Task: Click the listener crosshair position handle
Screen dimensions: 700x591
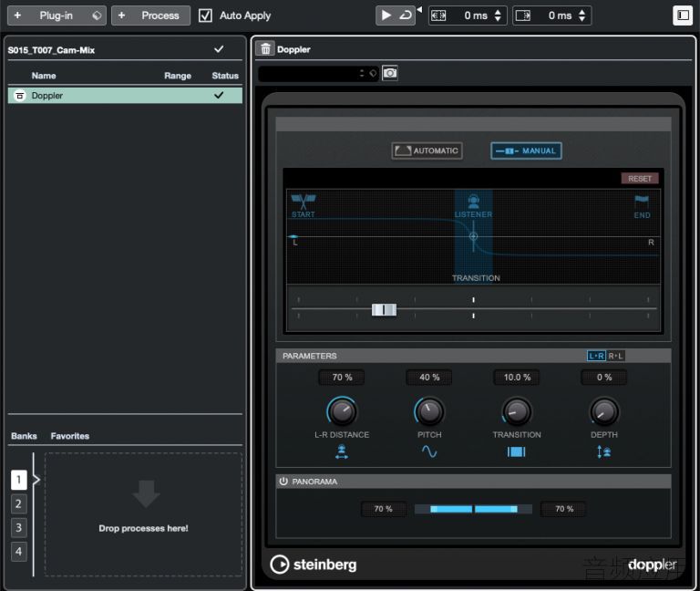Action: [474, 236]
